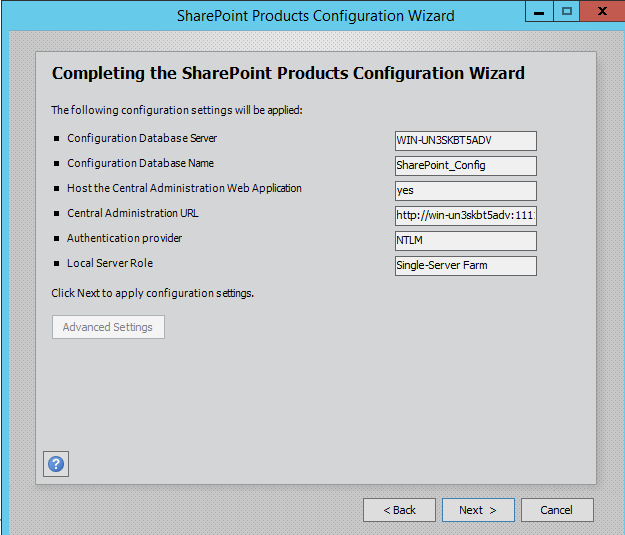Image resolution: width=625 pixels, height=535 pixels.
Task: Click the 'Configuration Database Name' label
Action: tap(140, 163)
